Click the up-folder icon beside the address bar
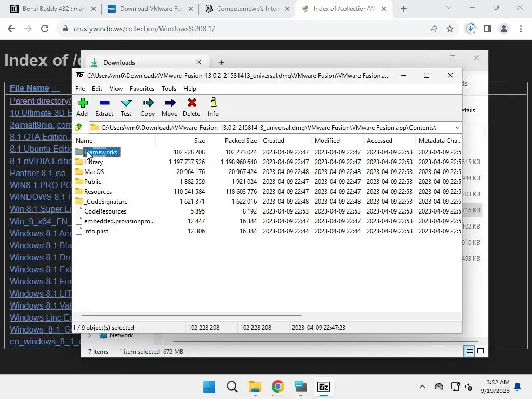Image resolution: width=532 pixels, height=399 pixels. [x=79, y=128]
